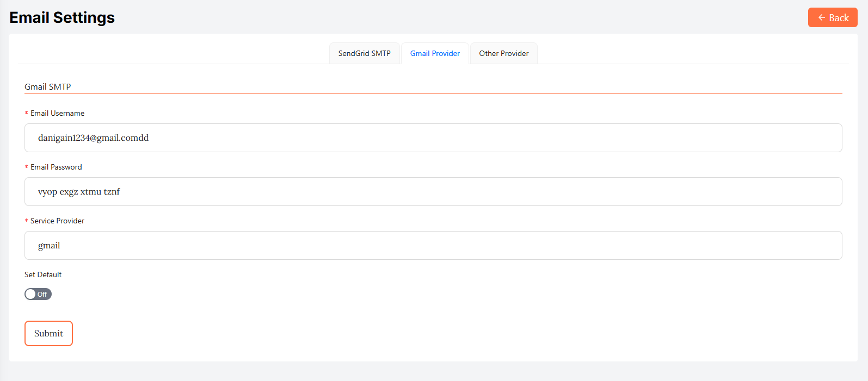Click the orange Back button
Screen dimensions: 868x381
pyautogui.click(x=832, y=17)
